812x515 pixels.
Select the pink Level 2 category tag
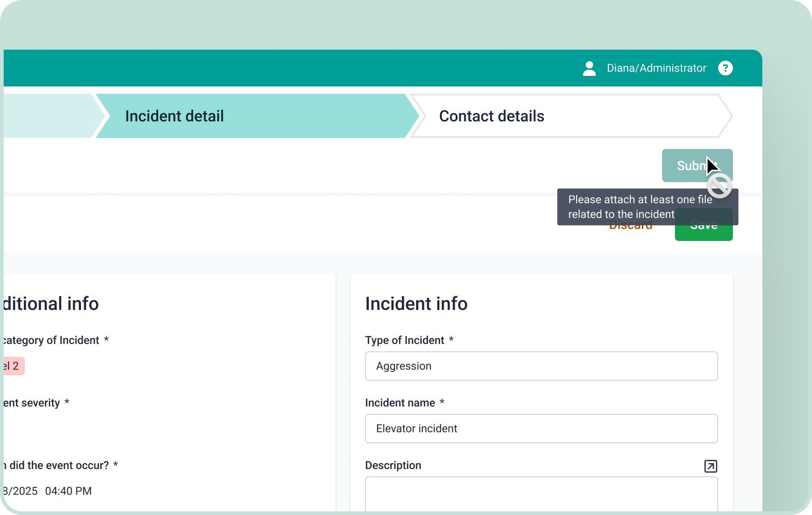pos(12,366)
